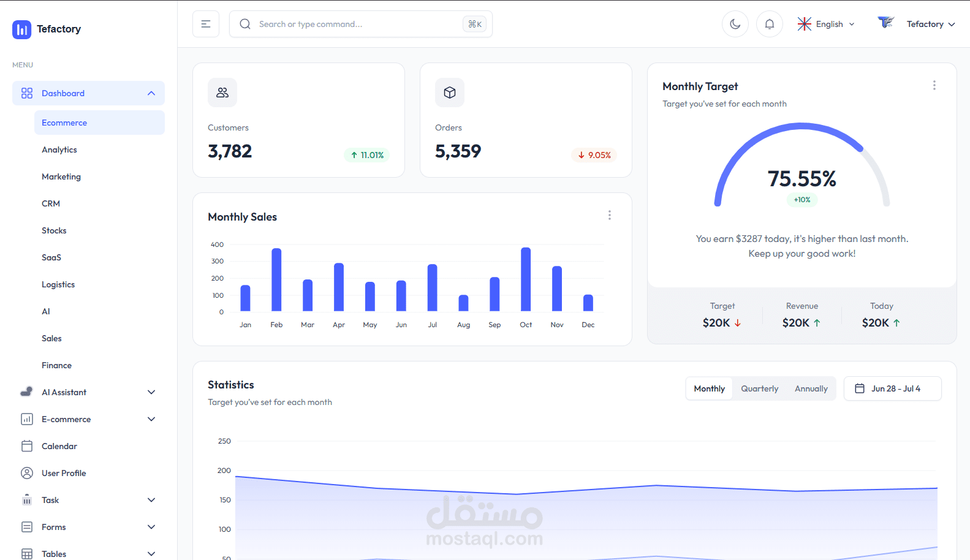Click the Aug bar in Monthly Sales
The height and width of the screenshot is (560, 970).
[x=463, y=303]
